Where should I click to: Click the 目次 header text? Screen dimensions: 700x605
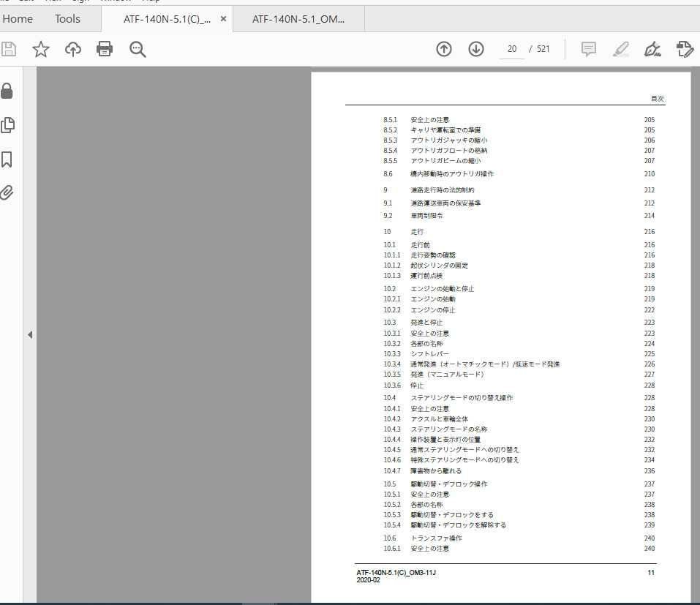pos(657,99)
